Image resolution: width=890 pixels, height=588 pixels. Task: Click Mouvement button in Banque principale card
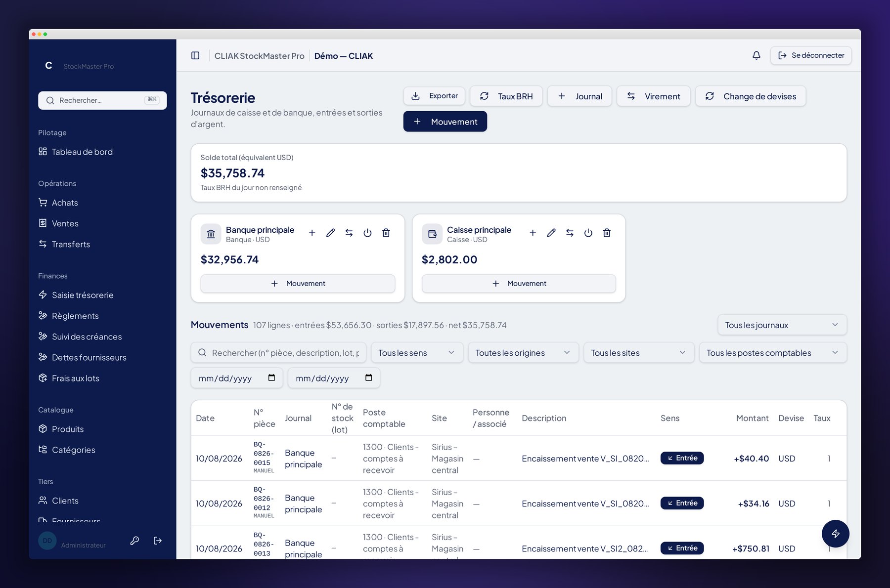point(298,284)
